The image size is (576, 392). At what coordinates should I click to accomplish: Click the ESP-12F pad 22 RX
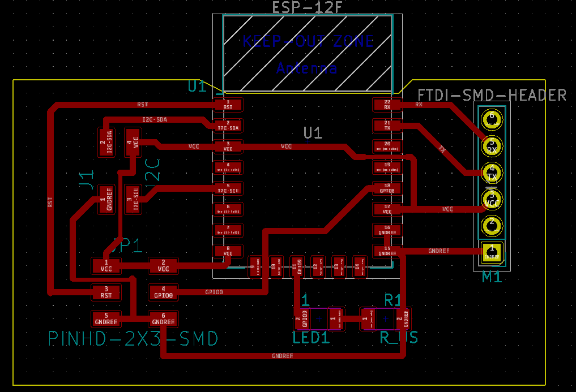pos(387,105)
